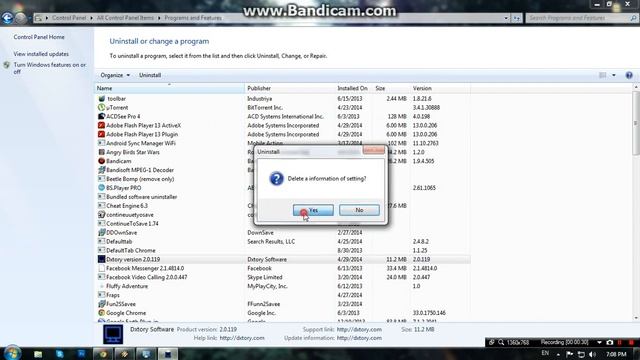This screenshot has width=640, height=360.
Task: Select Cheat Engine 6.3 entry
Action: (x=127, y=206)
